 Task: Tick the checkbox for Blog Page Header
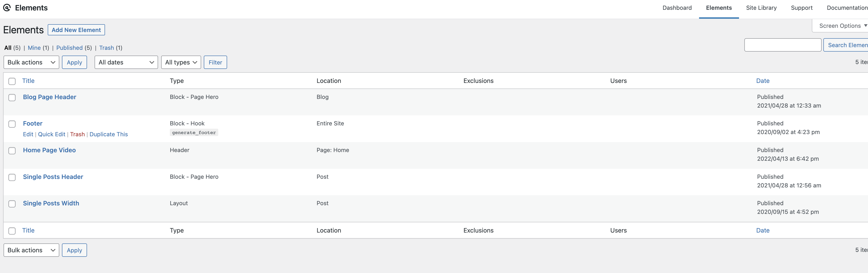point(12,98)
